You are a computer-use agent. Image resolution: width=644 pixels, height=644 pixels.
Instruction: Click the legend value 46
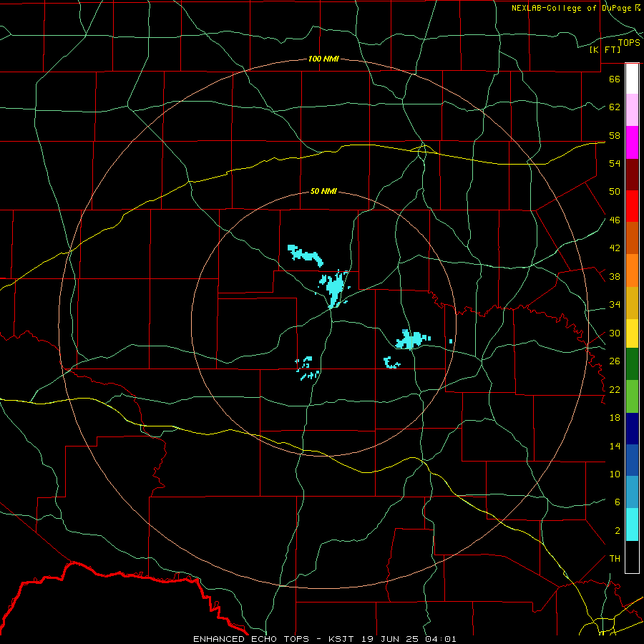[x=615, y=220]
